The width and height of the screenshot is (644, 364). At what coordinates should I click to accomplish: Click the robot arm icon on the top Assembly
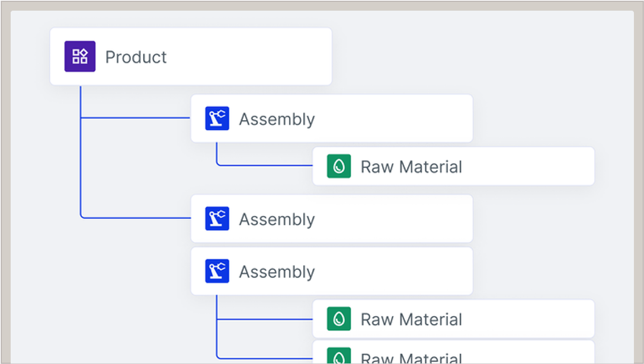click(x=217, y=118)
